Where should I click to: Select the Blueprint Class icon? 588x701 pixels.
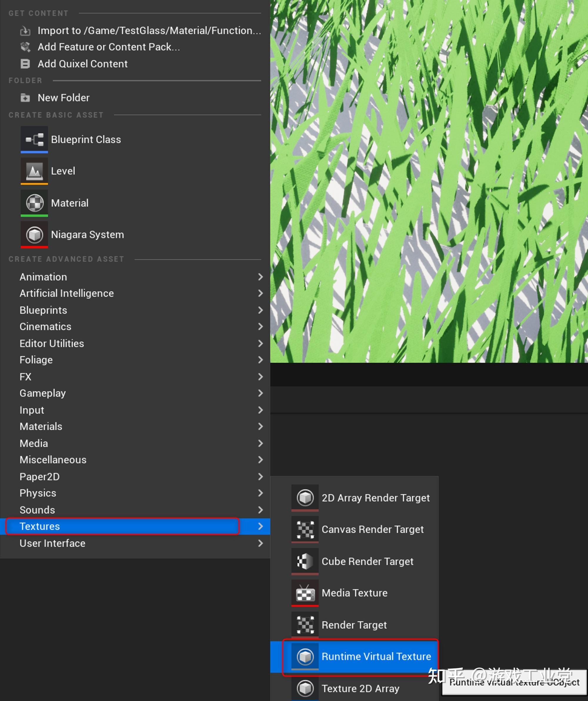coord(34,139)
